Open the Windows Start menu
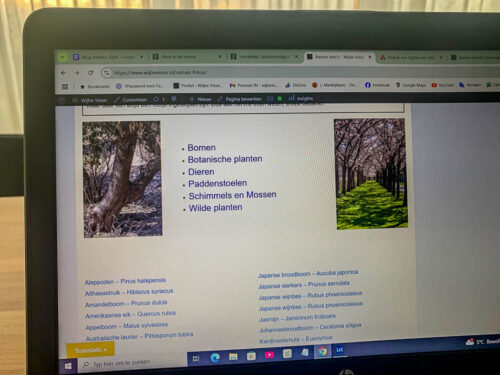500x375 pixels. 68,366
